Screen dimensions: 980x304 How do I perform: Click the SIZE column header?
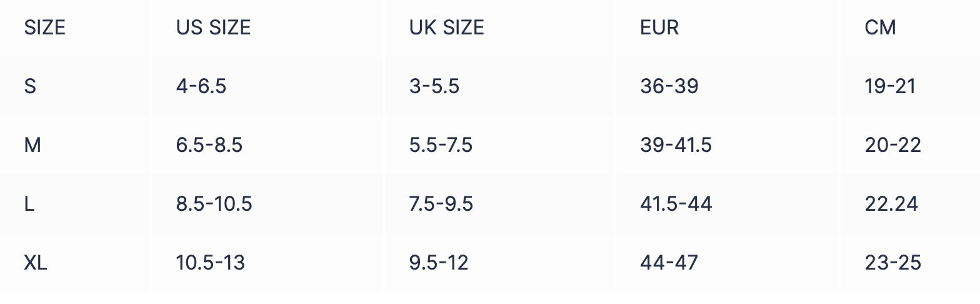[x=45, y=28]
